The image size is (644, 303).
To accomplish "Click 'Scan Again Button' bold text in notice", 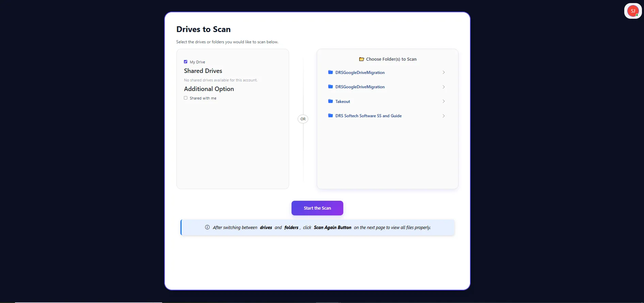I will point(332,227).
